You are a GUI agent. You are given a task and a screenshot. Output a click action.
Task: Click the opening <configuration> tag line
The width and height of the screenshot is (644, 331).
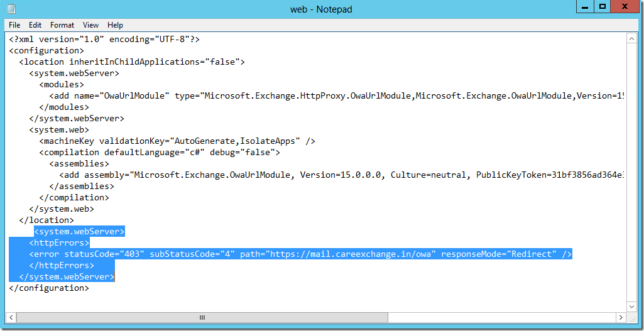click(x=46, y=51)
